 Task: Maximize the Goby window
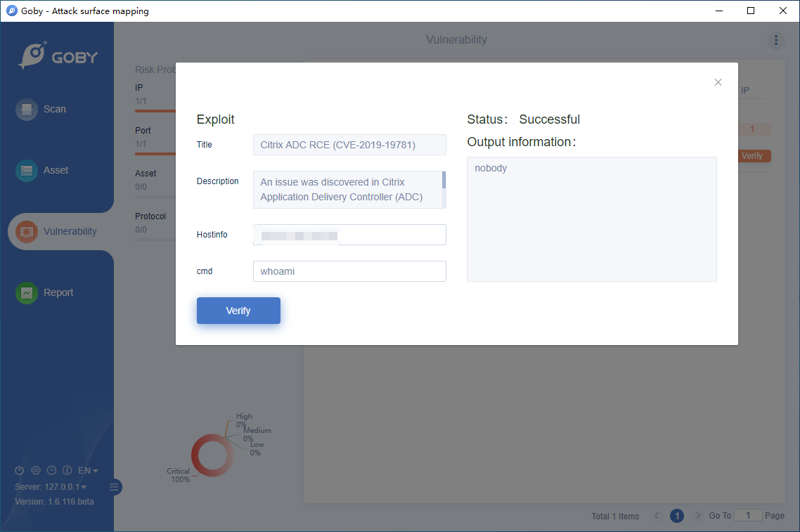[x=751, y=11]
